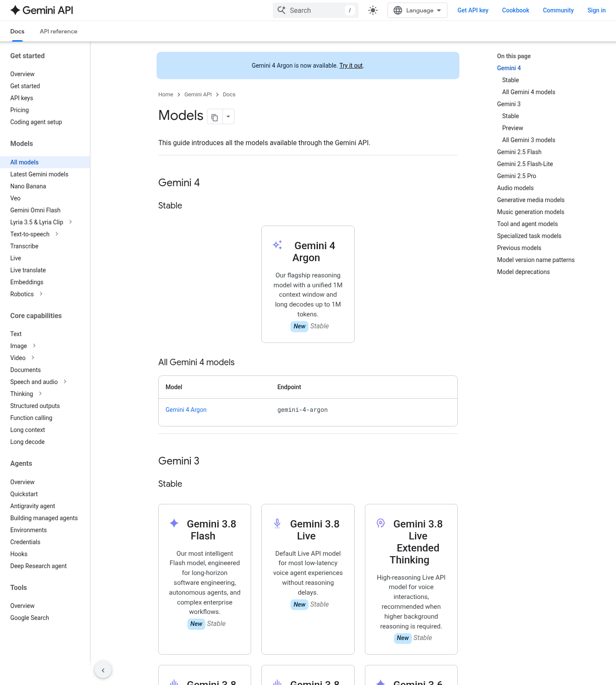
Task: Expand the Thinking sidebar item
Action: 40,393
